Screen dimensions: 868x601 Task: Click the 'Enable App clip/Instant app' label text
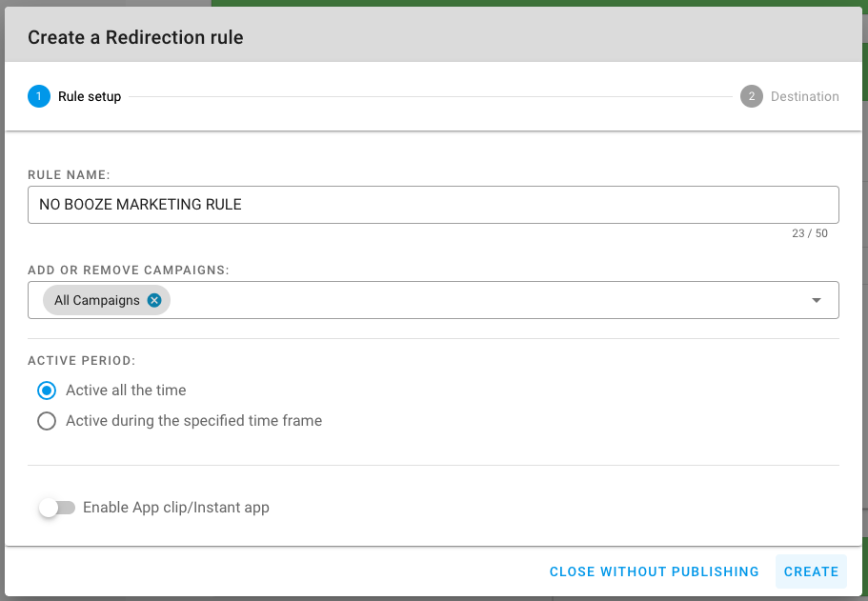[x=176, y=508]
